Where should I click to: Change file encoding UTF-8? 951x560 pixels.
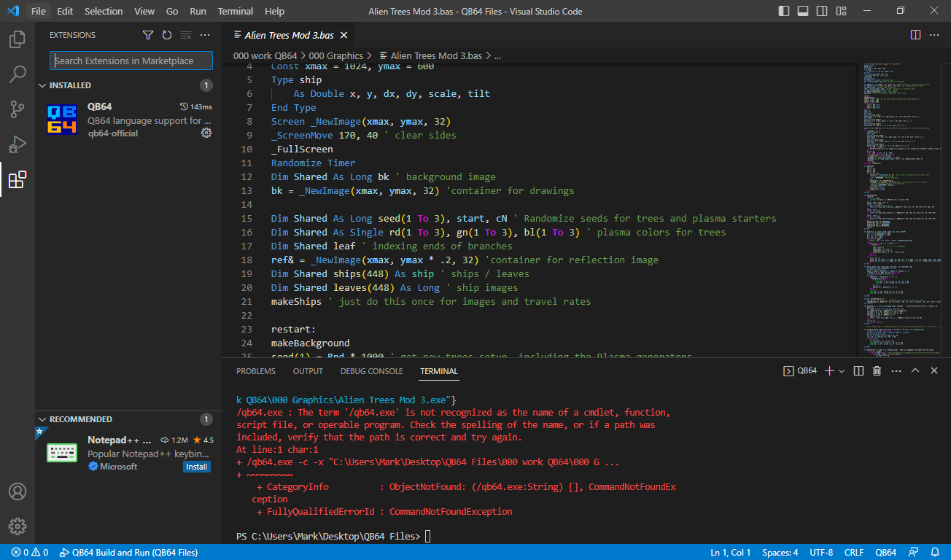[x=820, y=553]
